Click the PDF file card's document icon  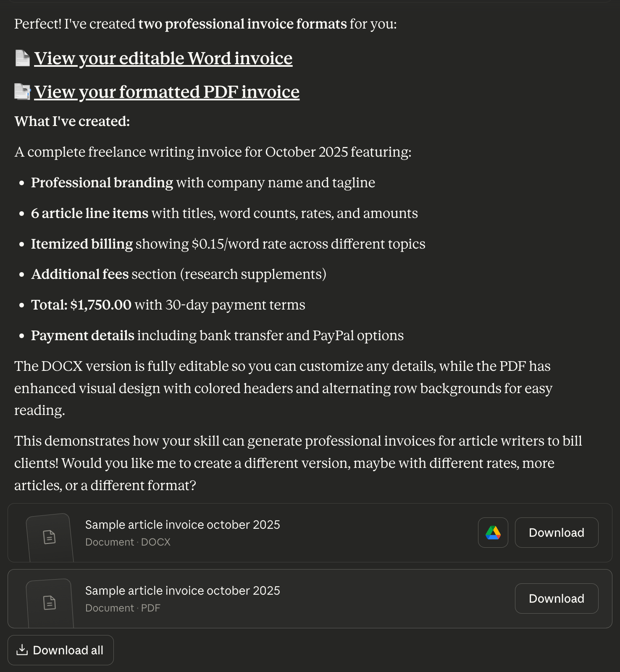(50, 603)
